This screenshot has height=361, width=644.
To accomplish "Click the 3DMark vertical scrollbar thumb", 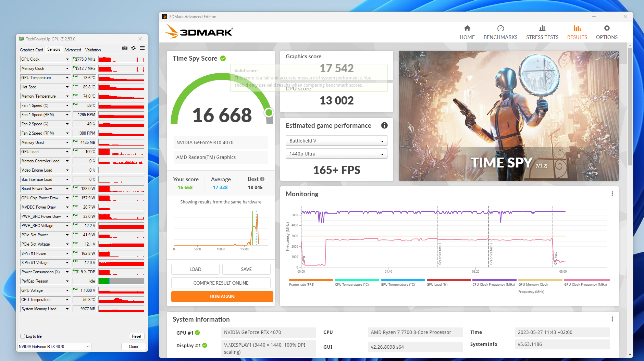I will click(630, 107).
